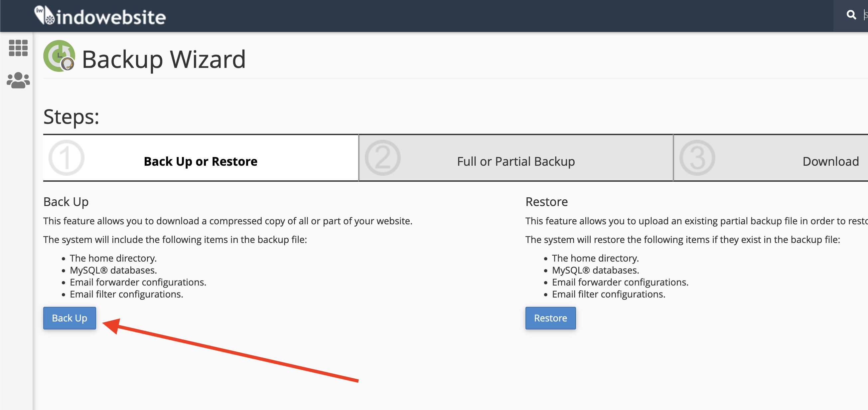Viewport: 868px width, 410px height.
Task: Click the indowebsite logo in header
Action: (44, 16)
